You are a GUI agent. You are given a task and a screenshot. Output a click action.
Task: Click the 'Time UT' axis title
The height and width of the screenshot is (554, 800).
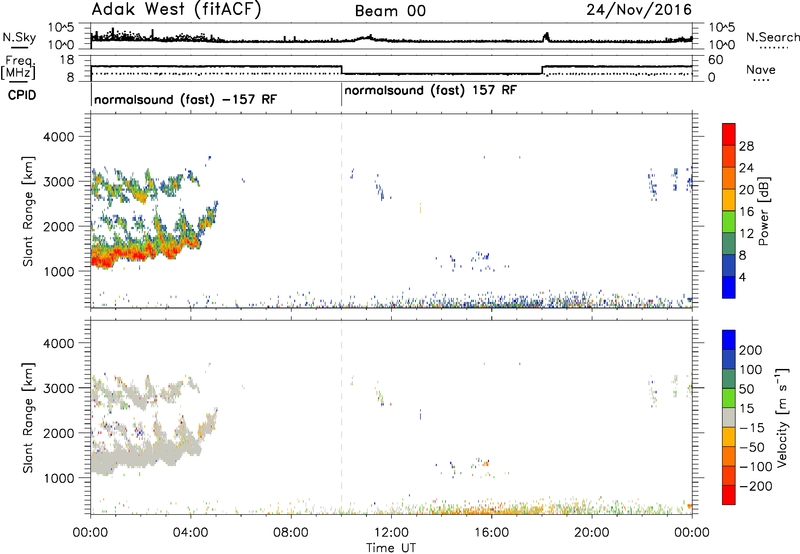pyautogui.click(x=391, y=547)
